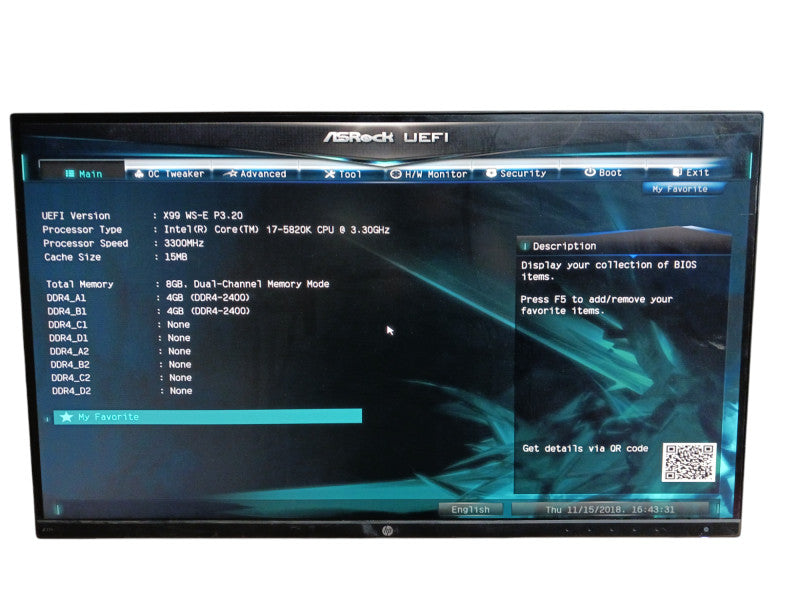Click the Main tab list icon
The height and width of the screenshot is (600, 800).
click(x=70, y=174)
